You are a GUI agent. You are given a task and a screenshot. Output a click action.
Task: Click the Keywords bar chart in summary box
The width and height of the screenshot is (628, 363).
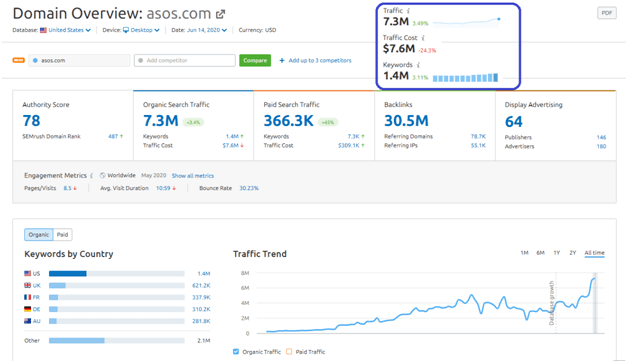coord(465,78)
